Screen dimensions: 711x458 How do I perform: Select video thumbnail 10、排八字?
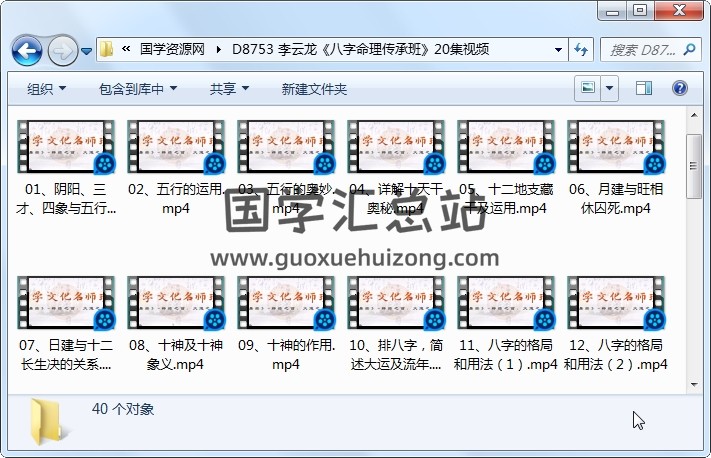[x=396, y=303]
